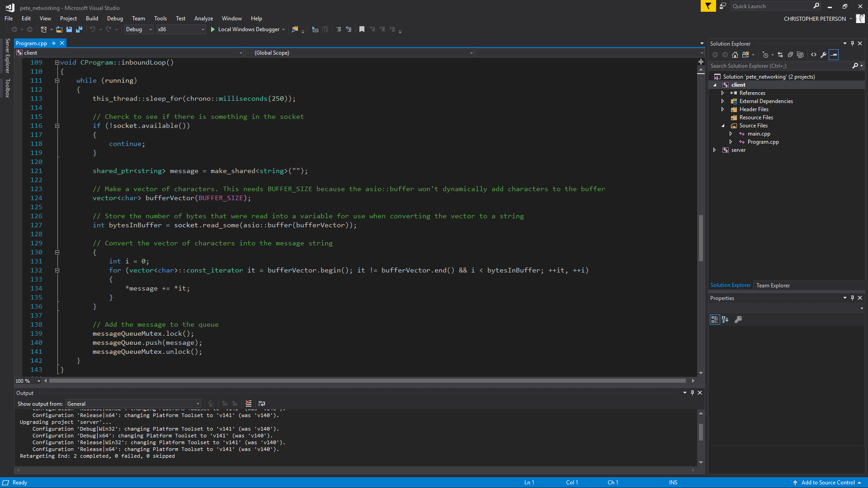The image size is (868, 488).
Task: Click Sync with Active Document icon
Action: point(780,55)
